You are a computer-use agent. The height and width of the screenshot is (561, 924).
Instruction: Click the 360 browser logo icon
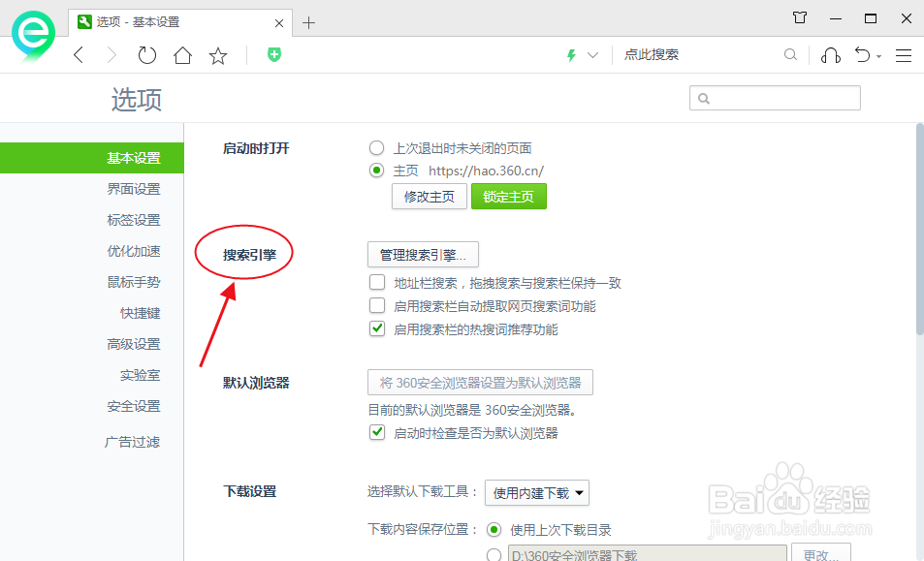(34, 37)
